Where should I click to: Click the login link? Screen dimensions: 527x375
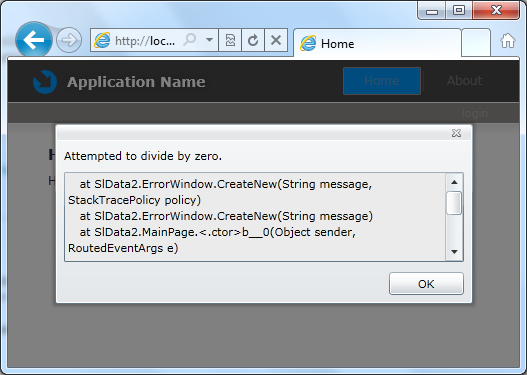click(475, 113)
